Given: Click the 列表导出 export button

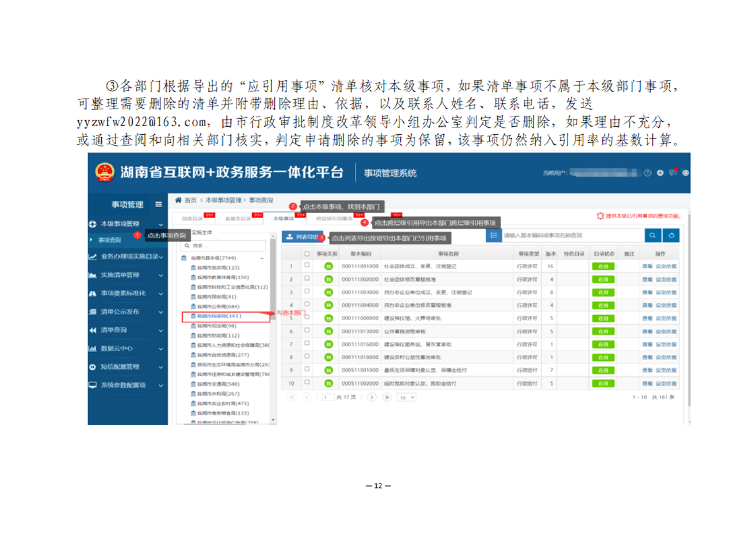Looking at the screenshot, I should click(300, 237).
